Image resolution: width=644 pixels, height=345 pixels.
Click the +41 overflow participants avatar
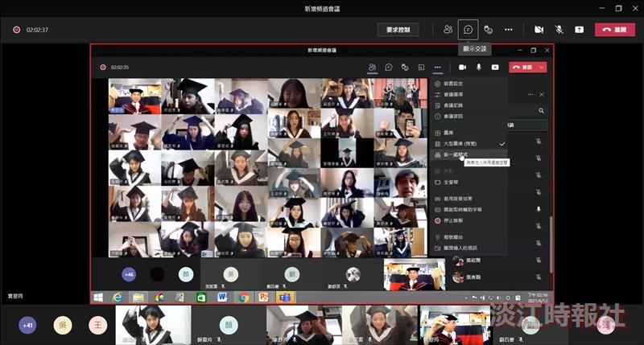click(27, 326)
